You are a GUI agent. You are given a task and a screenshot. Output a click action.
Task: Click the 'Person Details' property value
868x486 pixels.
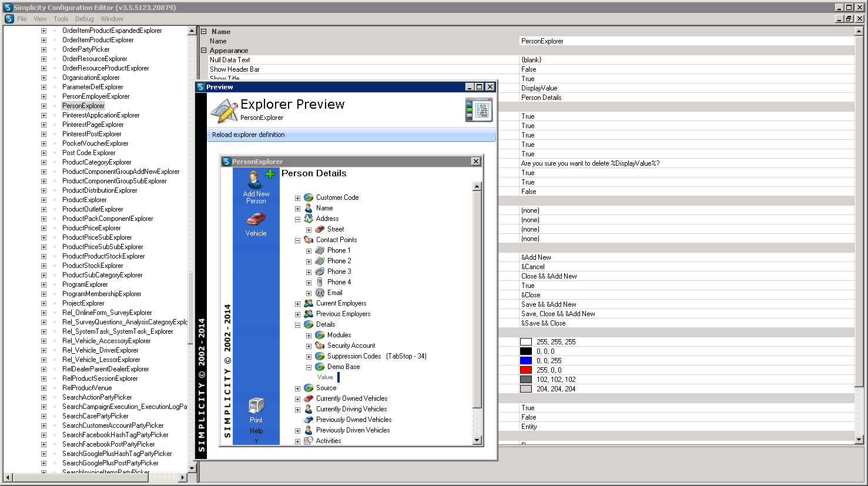tap(686, 98)
